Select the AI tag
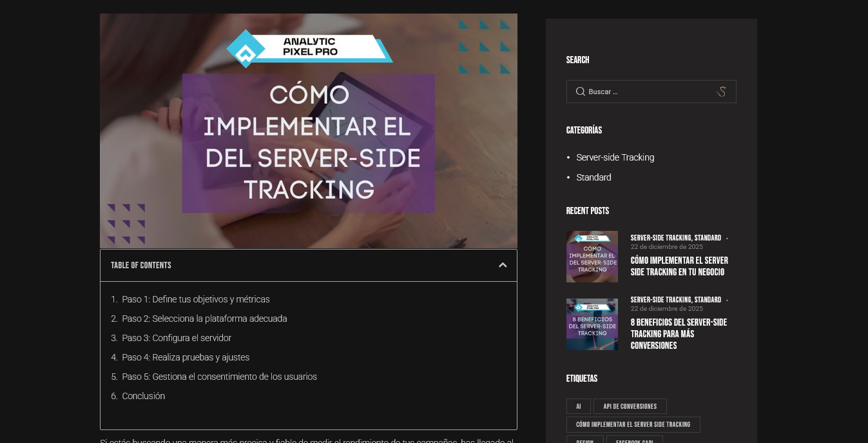The image size is (868, 443). (x=578, y=406)
